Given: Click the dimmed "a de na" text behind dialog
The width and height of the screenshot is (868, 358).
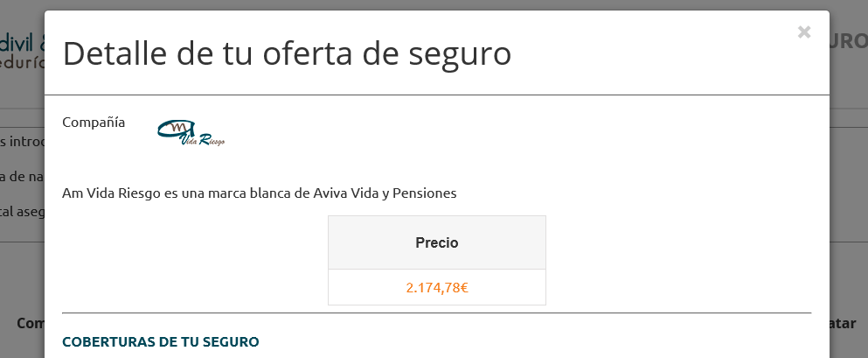Looking at the screenshot, I should click(22, 176).
